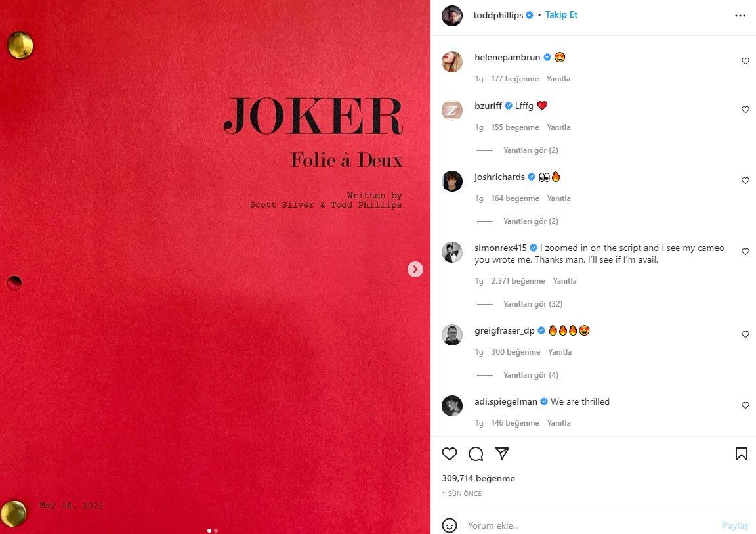Open toddphillips profile picture
This screenshot has width=756, height=534.
[451, 16]
